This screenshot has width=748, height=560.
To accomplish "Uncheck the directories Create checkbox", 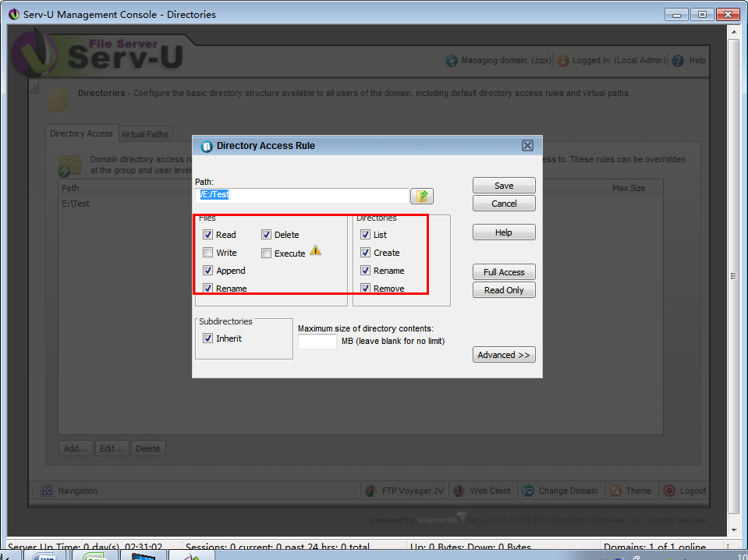I will tap(365, 253).
